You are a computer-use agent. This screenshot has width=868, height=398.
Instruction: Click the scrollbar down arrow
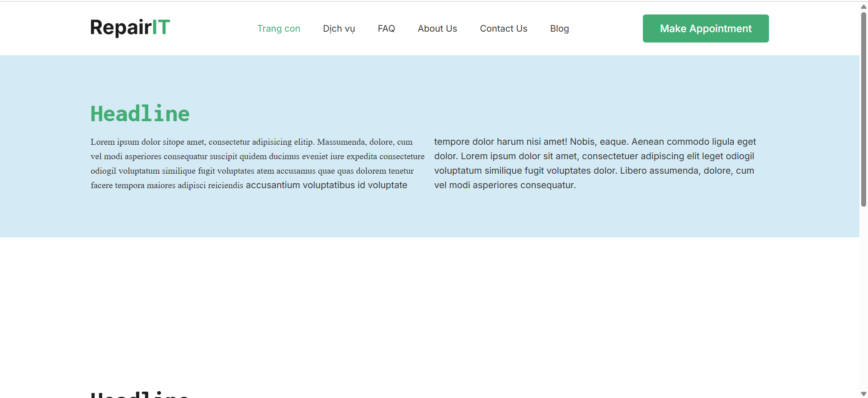pos(863,394)
